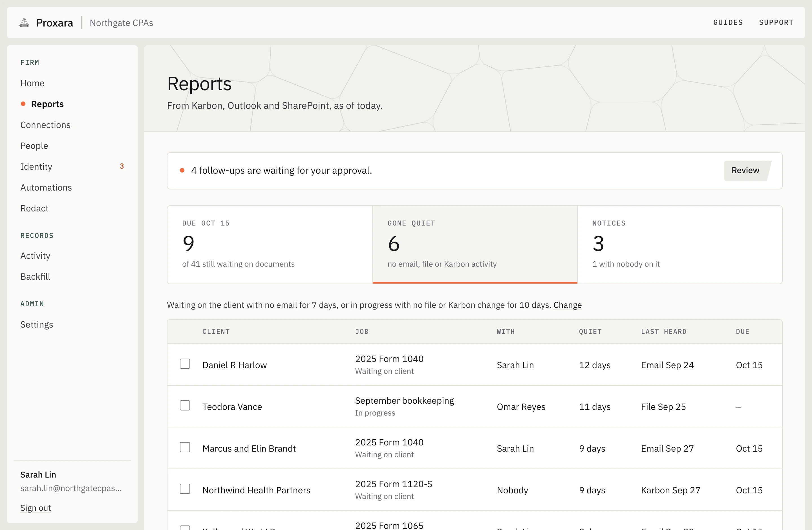Click the Quiet column header
Screen dimensions: 812x530
click(590, 331)
